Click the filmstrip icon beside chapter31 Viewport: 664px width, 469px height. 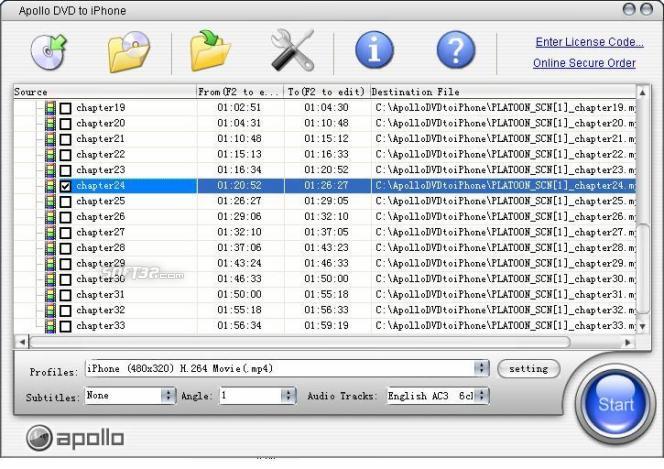[x=50, y=295]
